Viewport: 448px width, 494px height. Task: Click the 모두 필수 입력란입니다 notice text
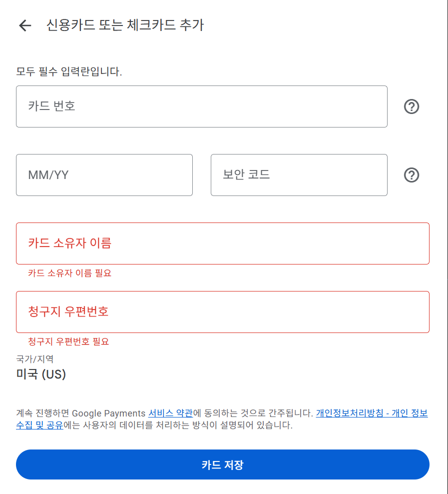[x=69, y=71]
